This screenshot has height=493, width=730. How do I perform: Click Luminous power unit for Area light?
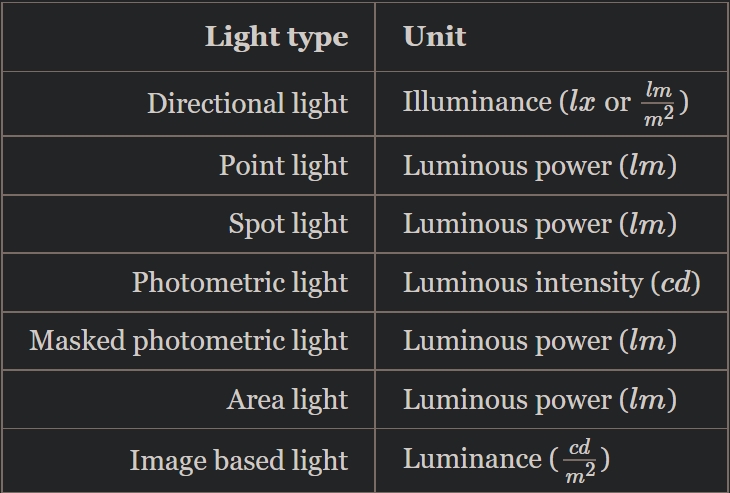coord(540,400)
